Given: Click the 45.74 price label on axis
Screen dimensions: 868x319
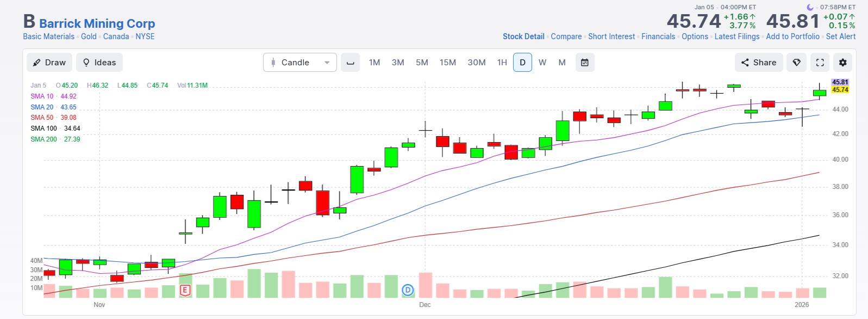Looking at the screenshot, I should click(840, 90).
